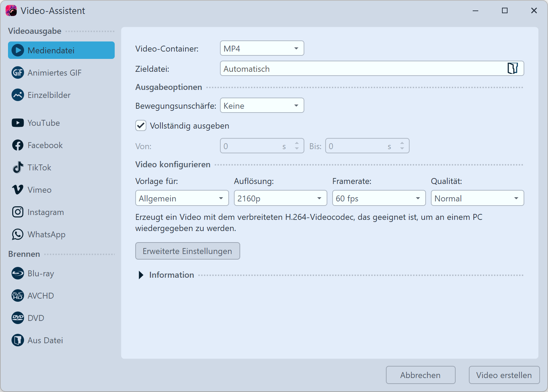Uncheck the Vollständig ausgeben checkbox
The width and height of the screenshot is (548, 392).
pyautogui.click(x=141, y=126)
